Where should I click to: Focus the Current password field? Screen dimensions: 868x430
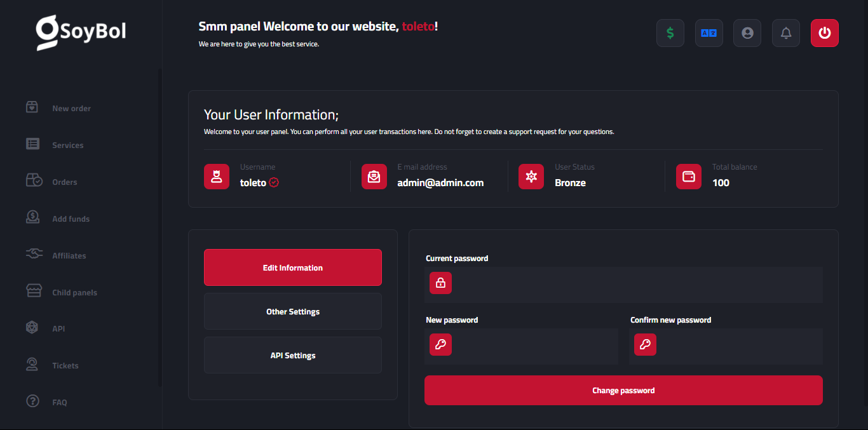tap(635, 283)
